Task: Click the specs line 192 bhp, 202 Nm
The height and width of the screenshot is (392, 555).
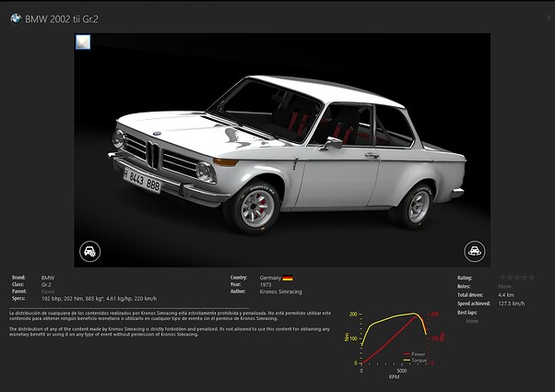Action: click(x=100, y=299)
